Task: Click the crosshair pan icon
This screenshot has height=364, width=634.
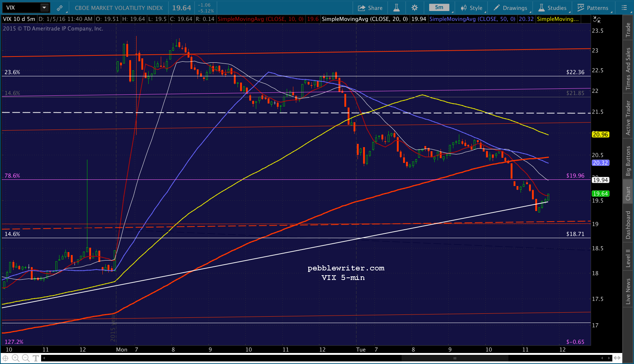Action: coord(6,358)
